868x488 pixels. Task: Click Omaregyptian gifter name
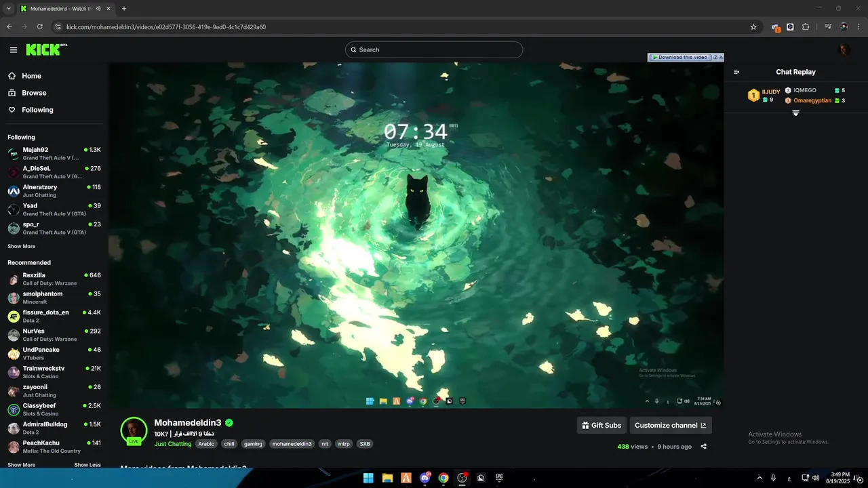pos(812,100)
